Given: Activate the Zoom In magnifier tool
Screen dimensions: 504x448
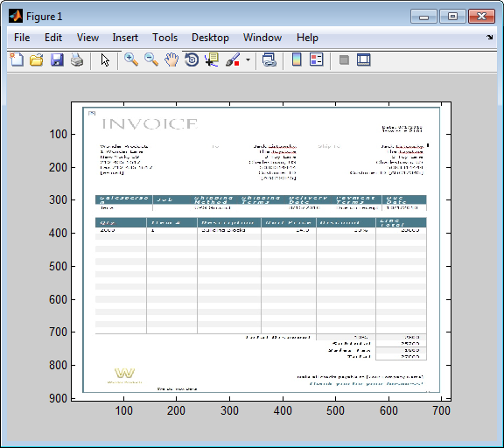Looking at the screenshot, I should (x=131, y=59).
